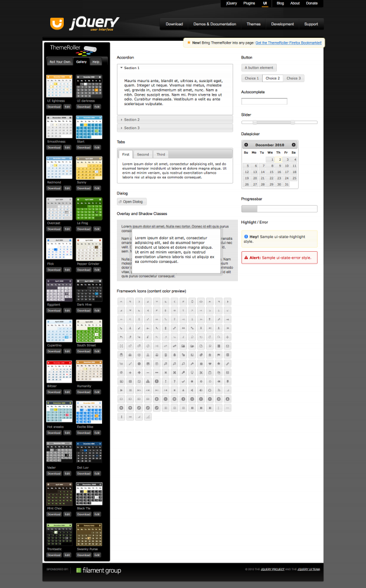
Task: Open the Roll Your Own tab
Action: pyautogui.click(x=60, y=62)
